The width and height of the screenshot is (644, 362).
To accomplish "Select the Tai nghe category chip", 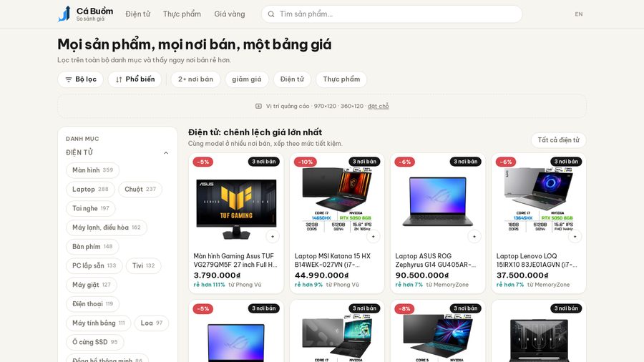I will click(91, 208).
